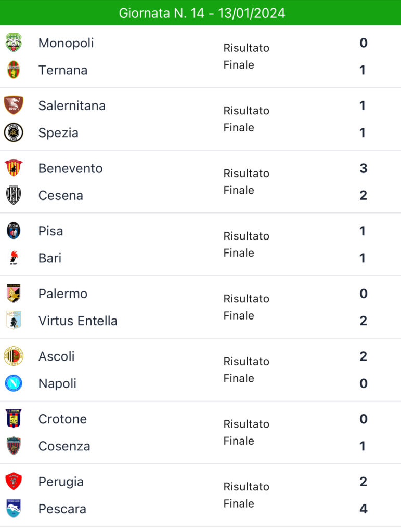Click Risultato Finale for Perugia–Pescara match
The width and height of the screenshot is (401, 532).
pos(246,495)
